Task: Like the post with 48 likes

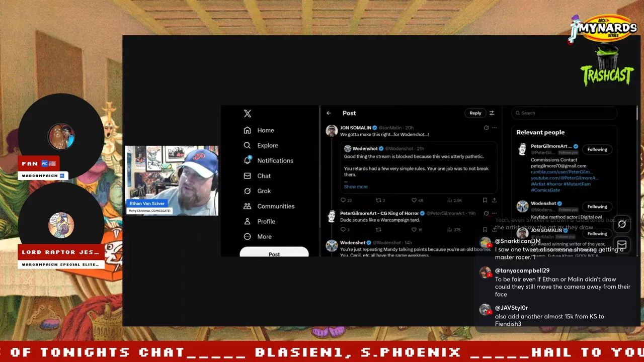Action: (418, 200)
